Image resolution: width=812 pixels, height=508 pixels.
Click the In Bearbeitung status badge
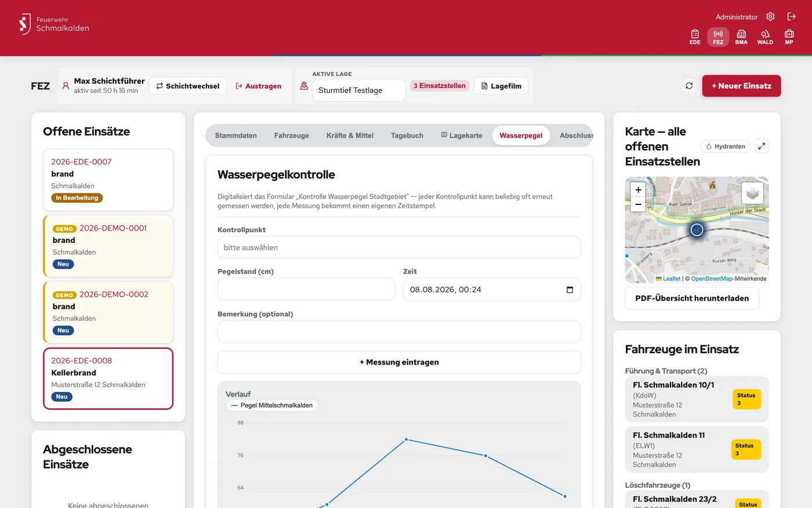coord(77,198)
